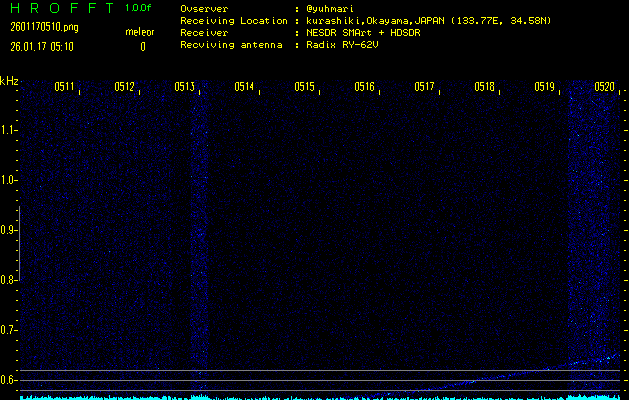Click the 0515 time marker
The height and width of the screenshot is (400, 629).
pyautogui.click(x=304, y=87)
